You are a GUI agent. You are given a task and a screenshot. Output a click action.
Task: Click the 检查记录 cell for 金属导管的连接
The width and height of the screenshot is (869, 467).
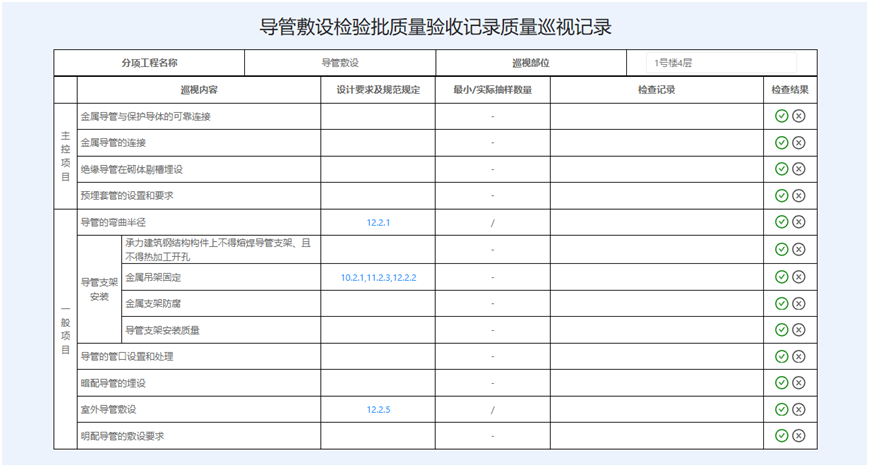(x=656, y=143)
